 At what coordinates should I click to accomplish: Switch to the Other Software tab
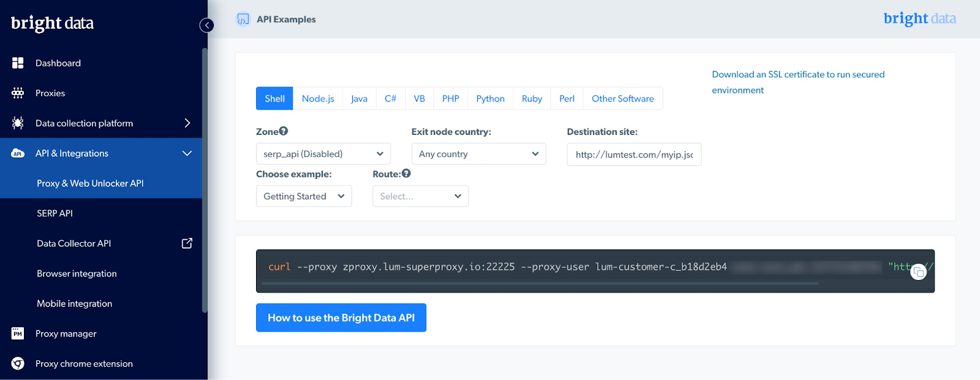click(x=623, y=99)
